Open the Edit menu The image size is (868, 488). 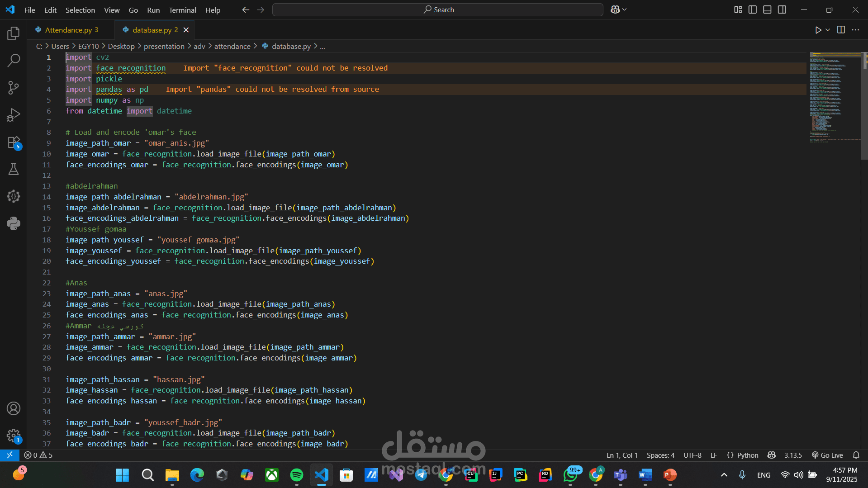[50, 10]
